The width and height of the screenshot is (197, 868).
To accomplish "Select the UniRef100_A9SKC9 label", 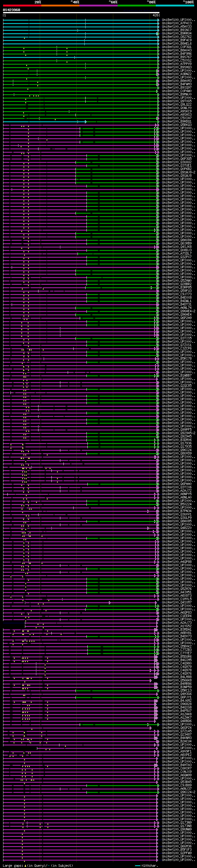I will [177, 111].
